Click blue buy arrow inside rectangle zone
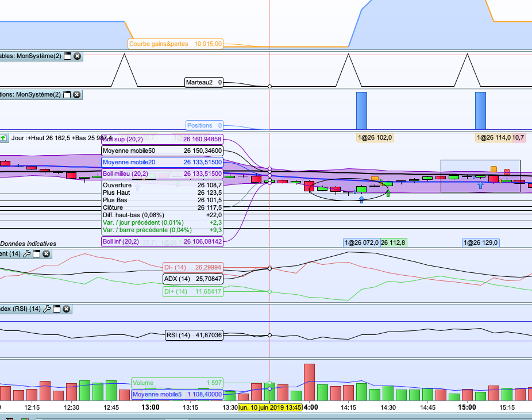Image resolution: width=532 pixels, height=420 pixels. [x=480, y=185]
